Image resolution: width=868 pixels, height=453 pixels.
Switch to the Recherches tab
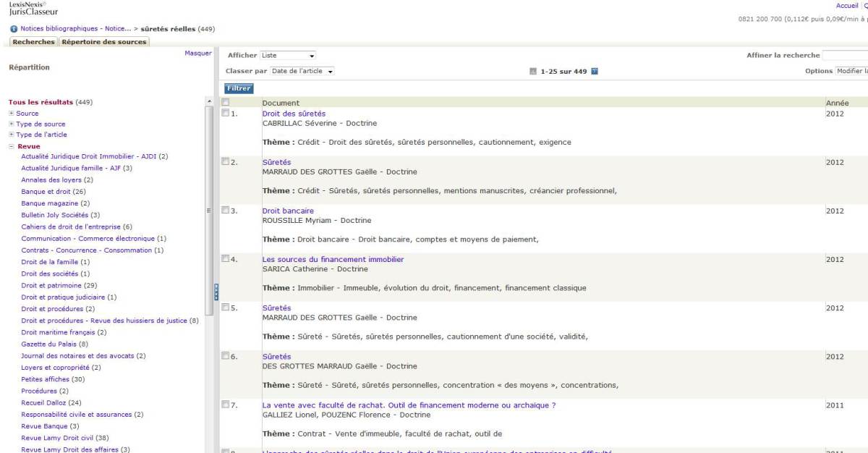[33, 42]
